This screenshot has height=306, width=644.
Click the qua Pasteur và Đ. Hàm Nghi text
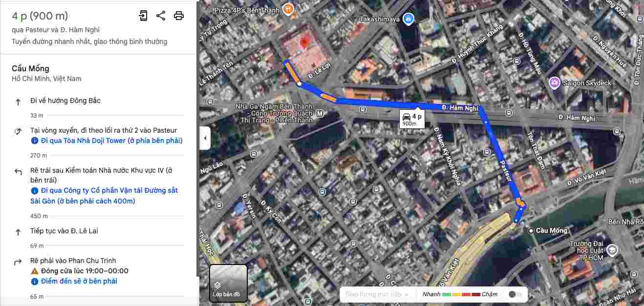56,30
